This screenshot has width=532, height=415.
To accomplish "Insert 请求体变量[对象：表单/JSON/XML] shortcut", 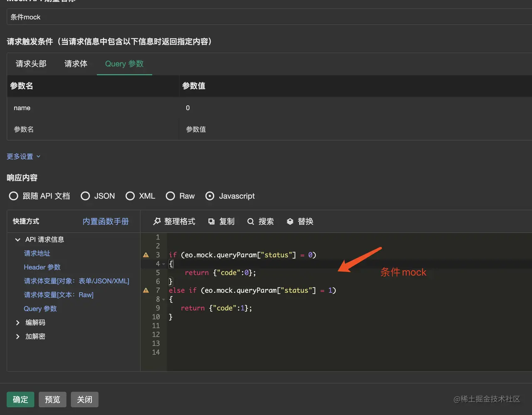I will pyautogui.click(x=76, y=281).
